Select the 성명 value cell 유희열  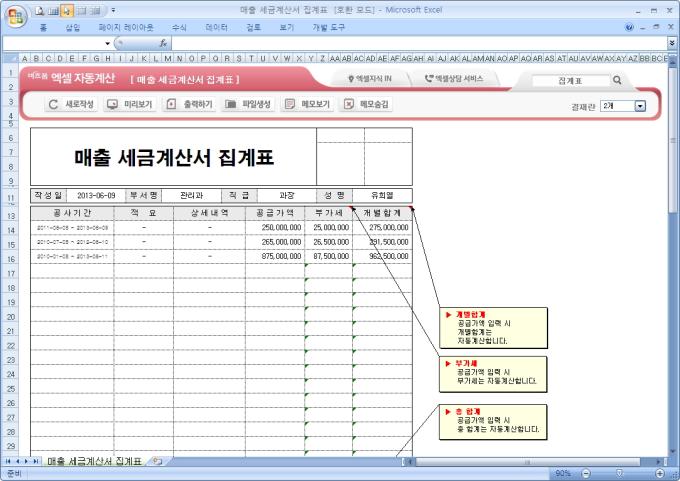tap(382, 196)
